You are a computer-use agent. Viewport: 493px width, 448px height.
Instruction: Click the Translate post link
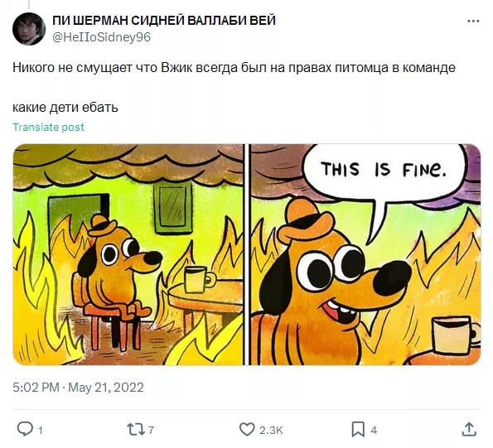(48, 127)
